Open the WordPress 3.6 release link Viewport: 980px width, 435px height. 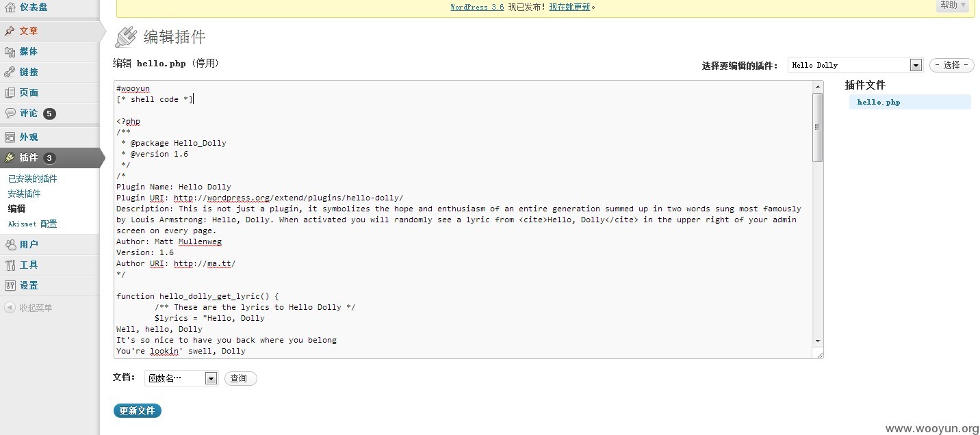(x=477, y=7)
